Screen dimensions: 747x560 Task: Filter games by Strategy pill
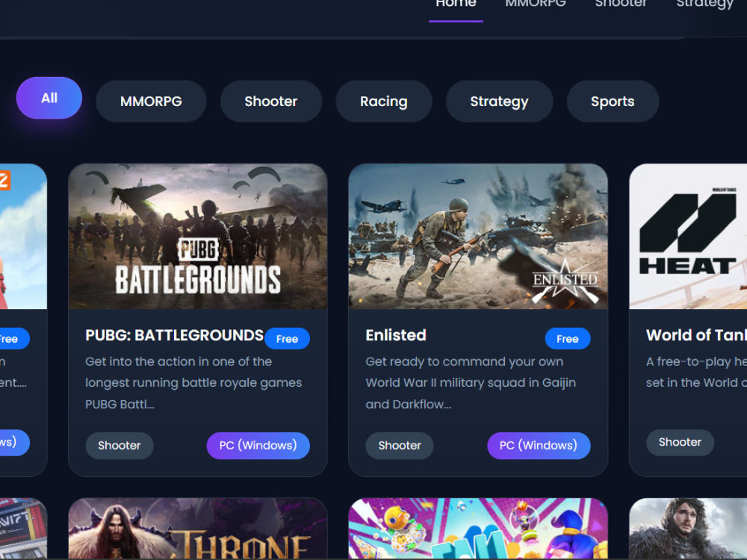[499, 102]
